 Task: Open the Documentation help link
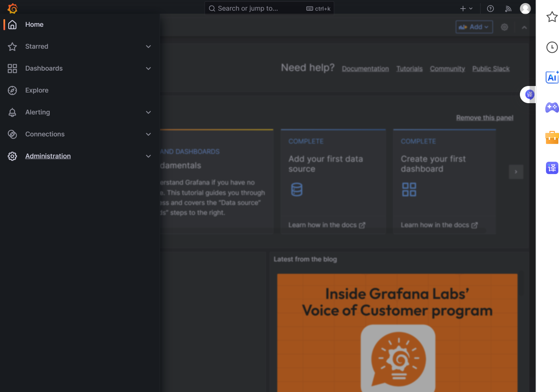coord(365,69)
